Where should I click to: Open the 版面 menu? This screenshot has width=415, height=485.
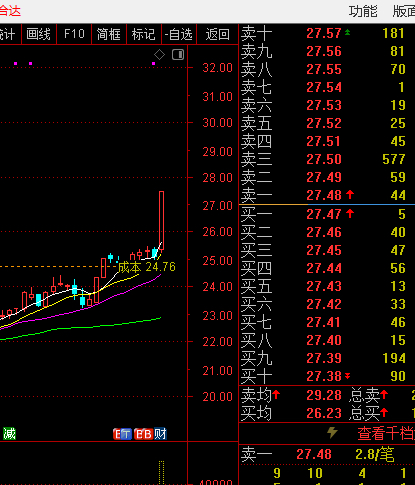click(x=404, y=11)
